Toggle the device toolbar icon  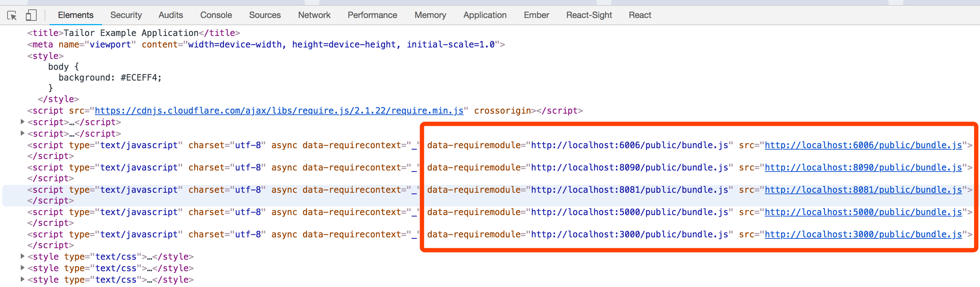click(x=31, y=15)
